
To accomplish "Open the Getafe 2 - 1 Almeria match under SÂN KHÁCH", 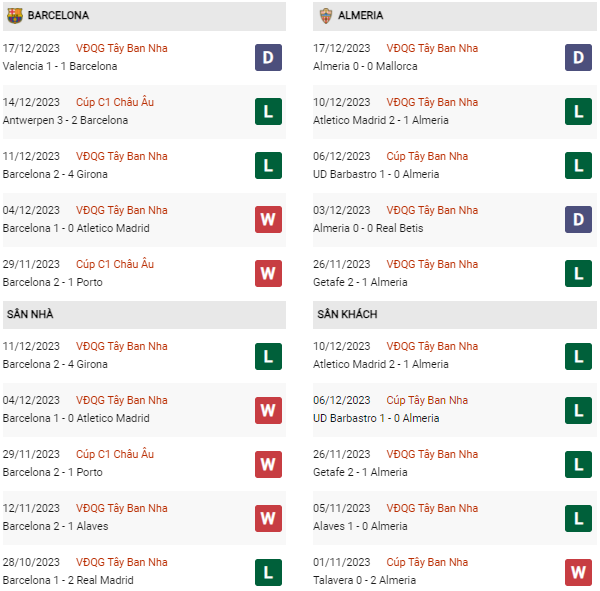I will 360,472.
